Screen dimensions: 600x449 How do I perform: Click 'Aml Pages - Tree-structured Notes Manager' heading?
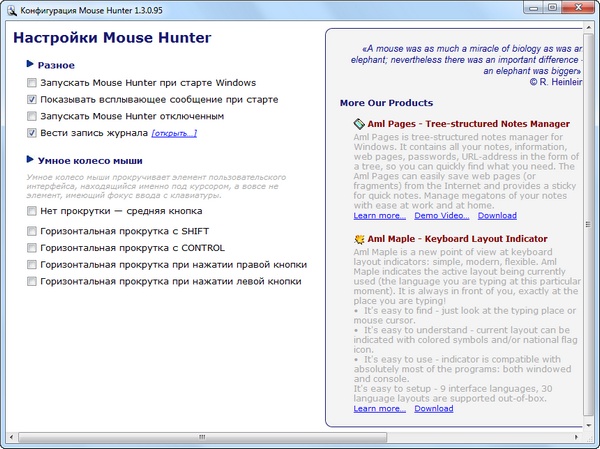tap(468, 124)
